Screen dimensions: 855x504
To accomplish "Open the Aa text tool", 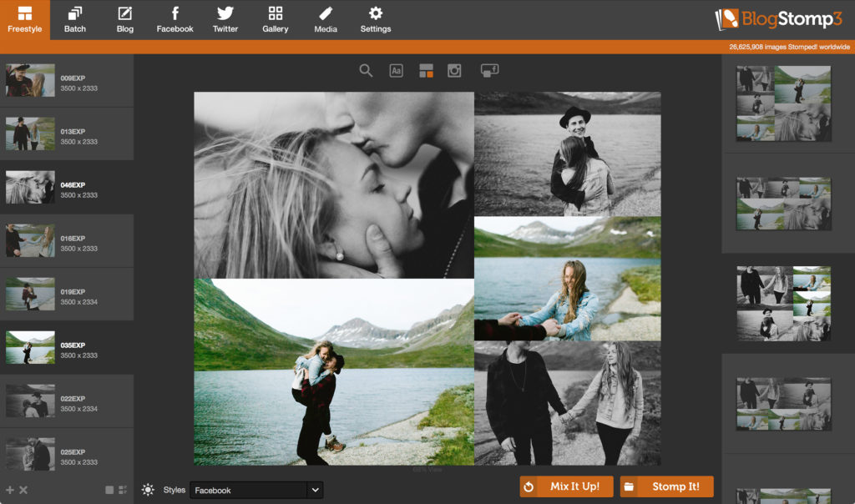I will [396, 71].
